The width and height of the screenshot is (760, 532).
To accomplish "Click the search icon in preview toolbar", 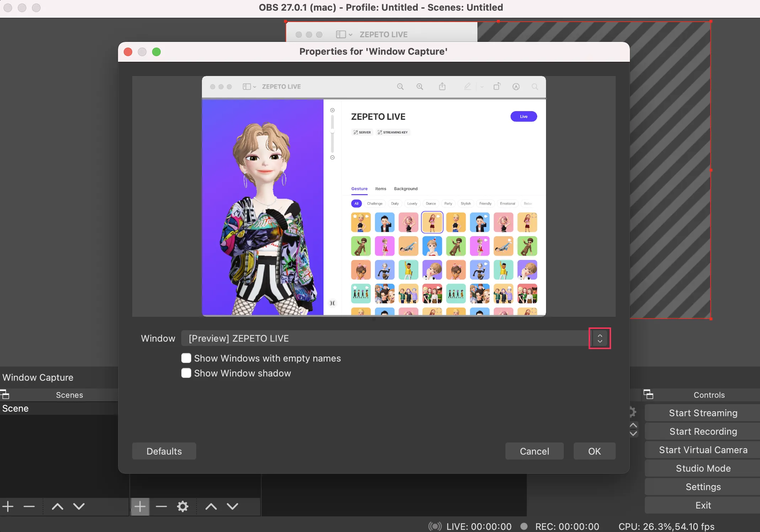I will point(535,87).
